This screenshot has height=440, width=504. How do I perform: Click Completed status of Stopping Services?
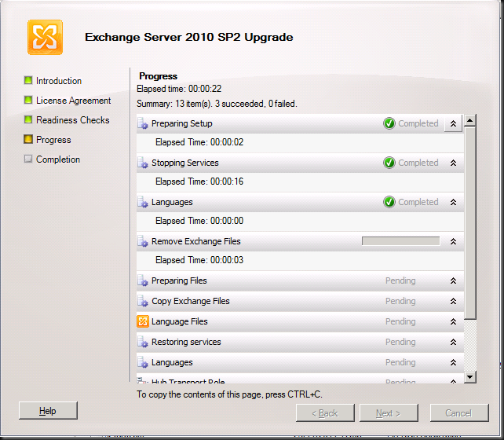[418, 163]
